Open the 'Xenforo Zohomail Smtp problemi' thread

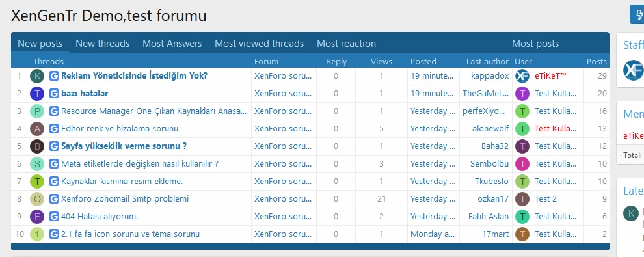point(125,199)
